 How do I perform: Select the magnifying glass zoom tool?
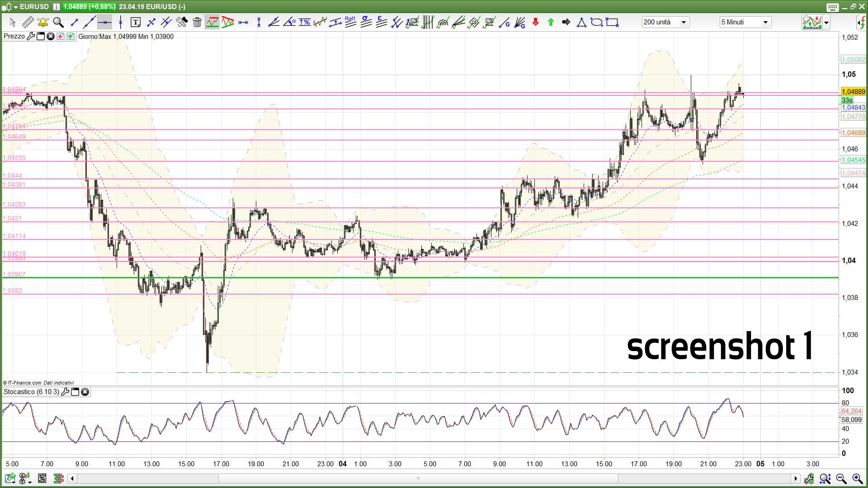[x=58, y=22]
